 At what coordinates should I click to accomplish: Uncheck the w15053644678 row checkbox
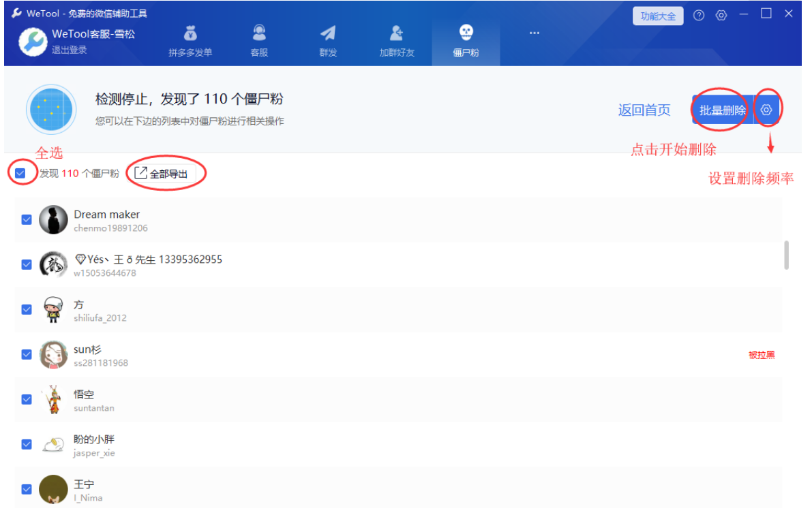tap(27, 265)
